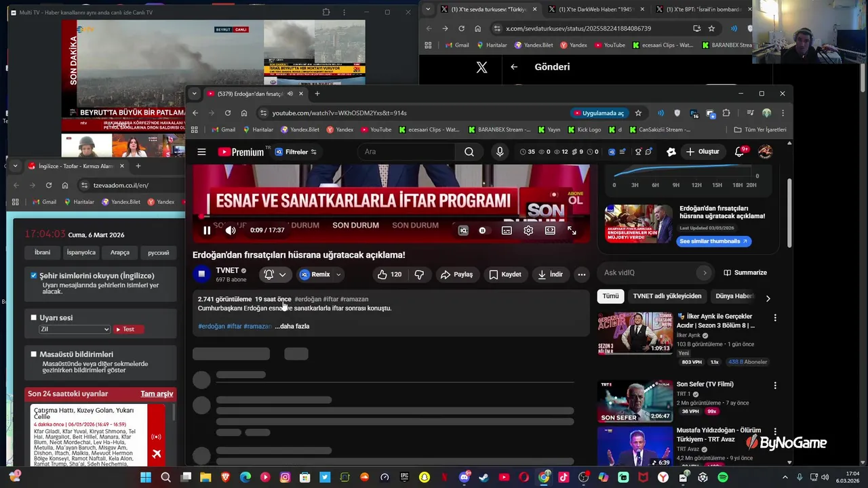Switch YouTube player to theater mode

point(550,230)
